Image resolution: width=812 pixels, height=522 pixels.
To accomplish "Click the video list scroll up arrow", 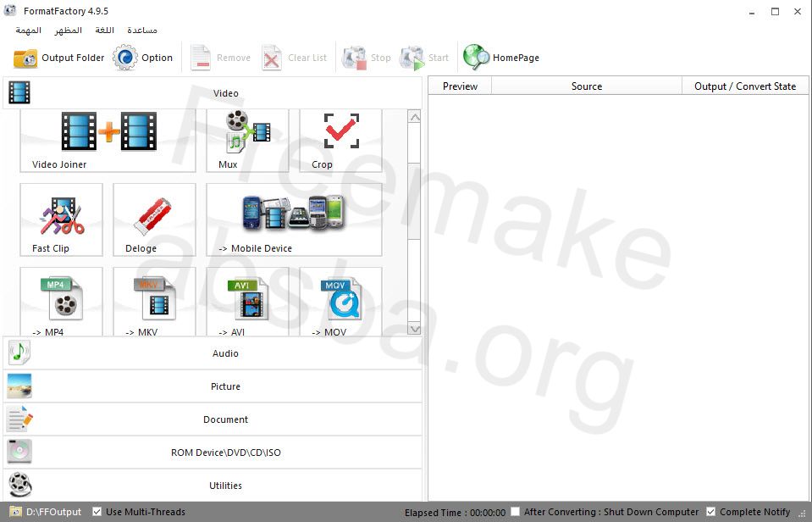I will 414,118.
